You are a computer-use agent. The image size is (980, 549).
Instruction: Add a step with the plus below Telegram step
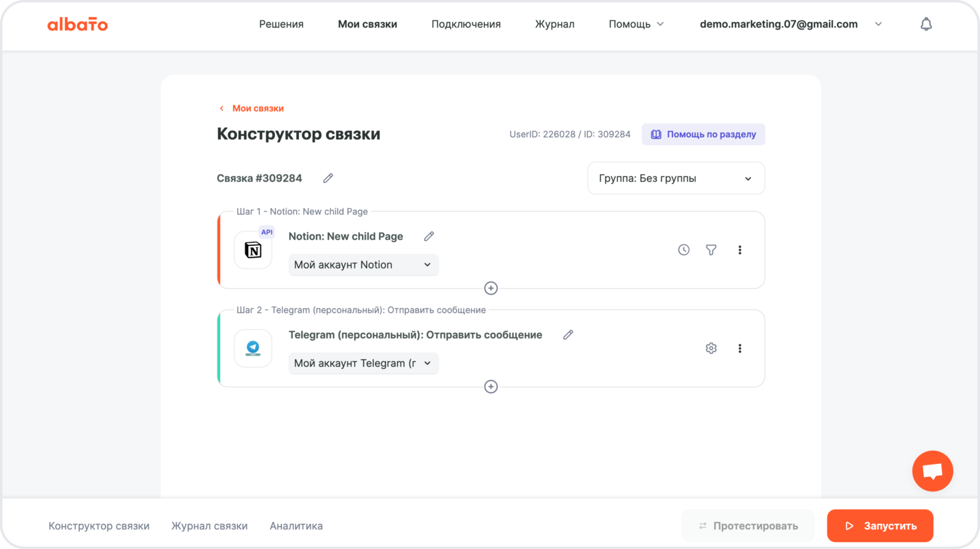[491, 387]
